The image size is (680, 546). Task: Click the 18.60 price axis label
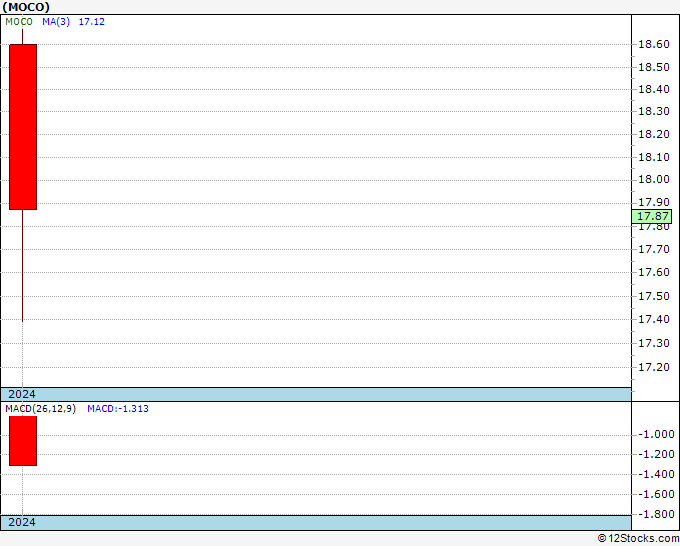(x=654, y=44)
